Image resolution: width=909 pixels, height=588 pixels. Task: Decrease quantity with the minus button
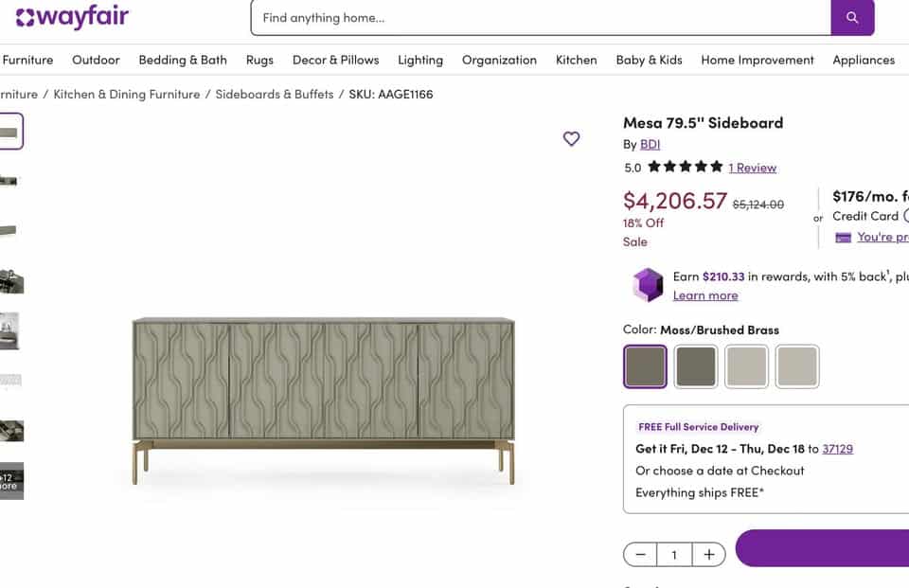pos(641,555)
